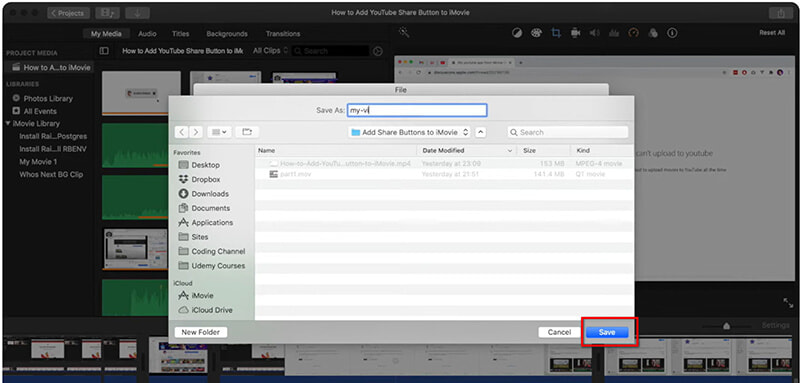Open iMovie under iCloud in the sidebar

pyautogui.click(x=196, y=295)
